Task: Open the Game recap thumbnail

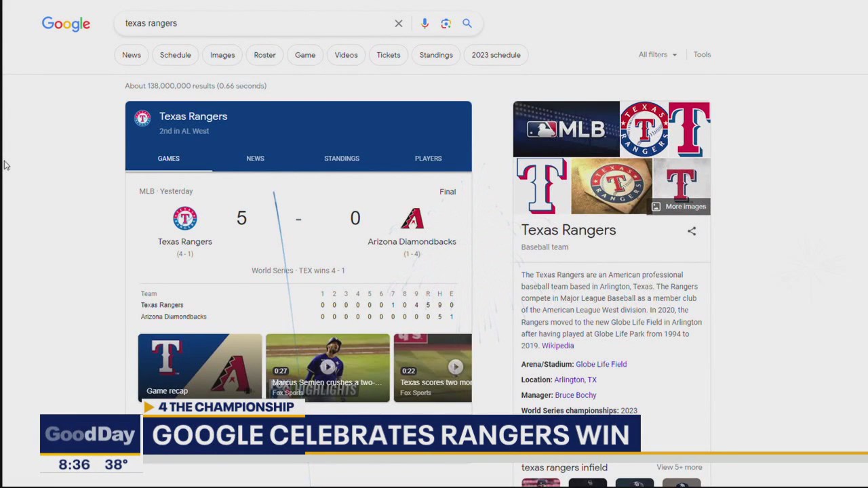Action: (199, 367)
